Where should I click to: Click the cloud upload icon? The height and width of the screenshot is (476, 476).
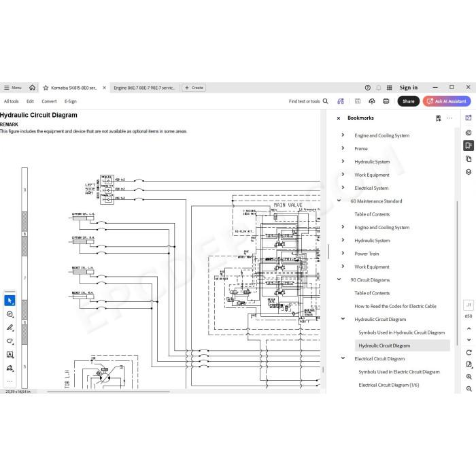[372, 101]
